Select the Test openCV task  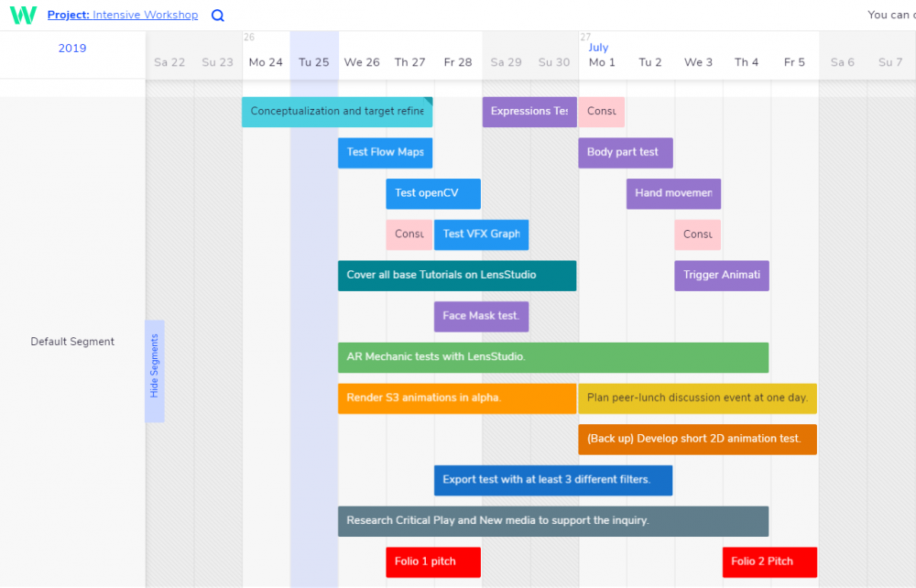click(432, 194)
